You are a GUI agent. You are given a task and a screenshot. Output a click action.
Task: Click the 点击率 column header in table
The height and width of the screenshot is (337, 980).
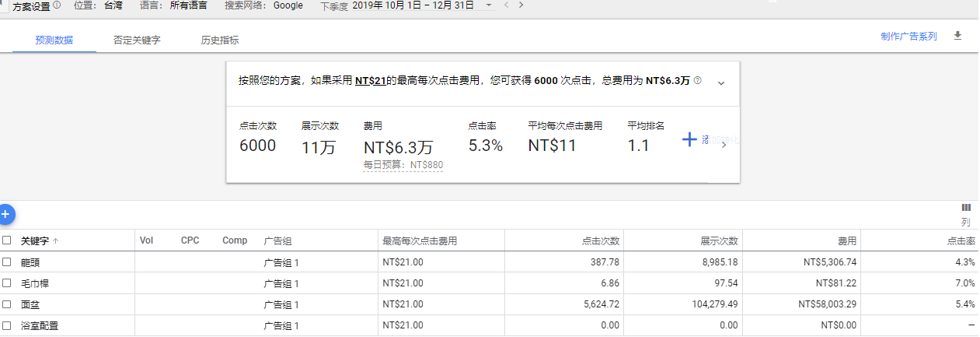point(961,241)
